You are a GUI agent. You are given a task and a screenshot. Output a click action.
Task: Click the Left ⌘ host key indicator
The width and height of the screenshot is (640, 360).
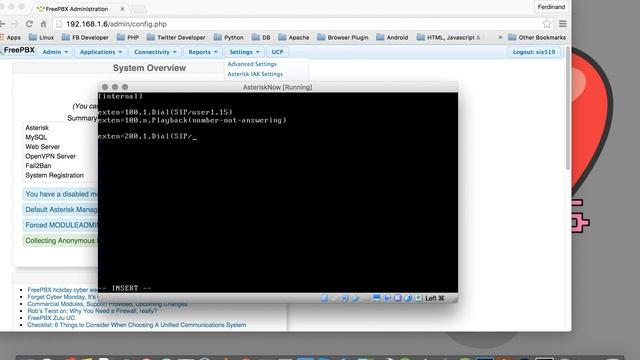tap(435, 298)
